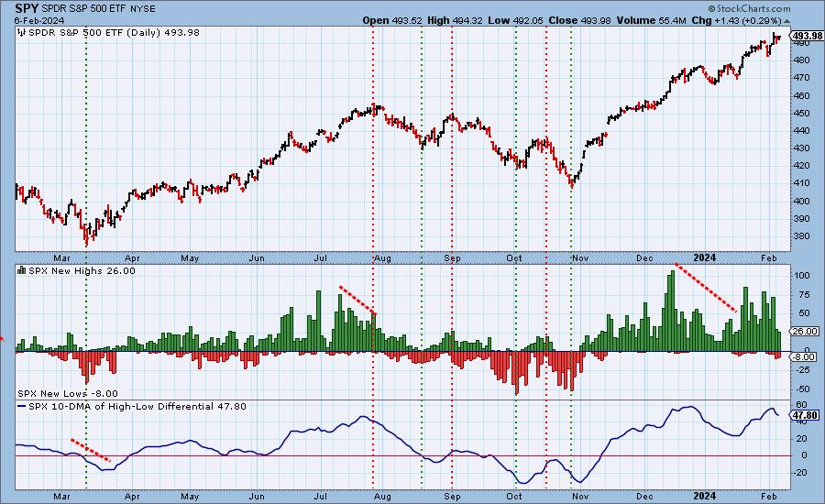Click the 420 price axis label

802,166
